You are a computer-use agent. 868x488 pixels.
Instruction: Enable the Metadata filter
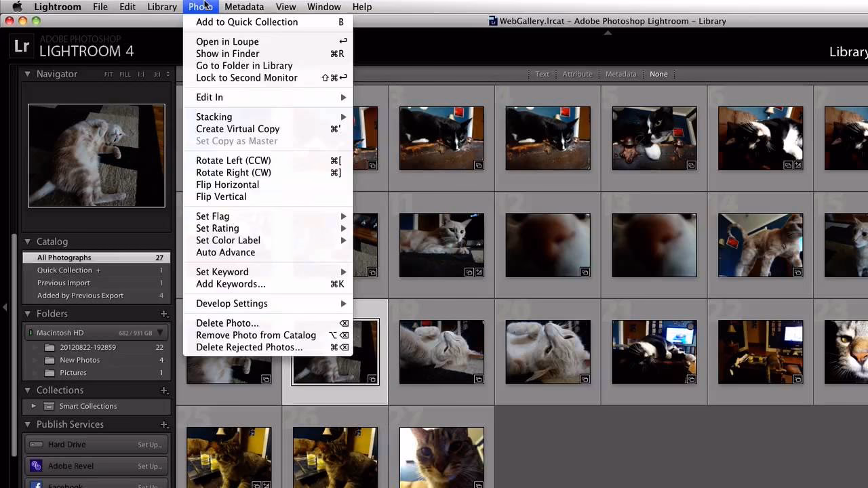(x=620, y=74)
